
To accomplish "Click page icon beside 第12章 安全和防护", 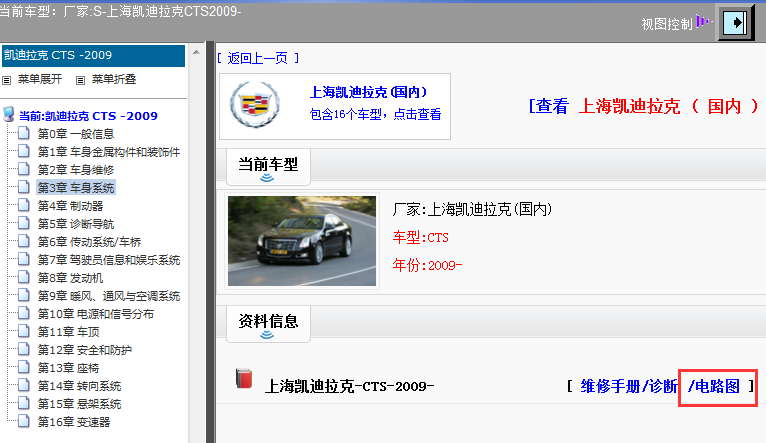I will point(23,349).
